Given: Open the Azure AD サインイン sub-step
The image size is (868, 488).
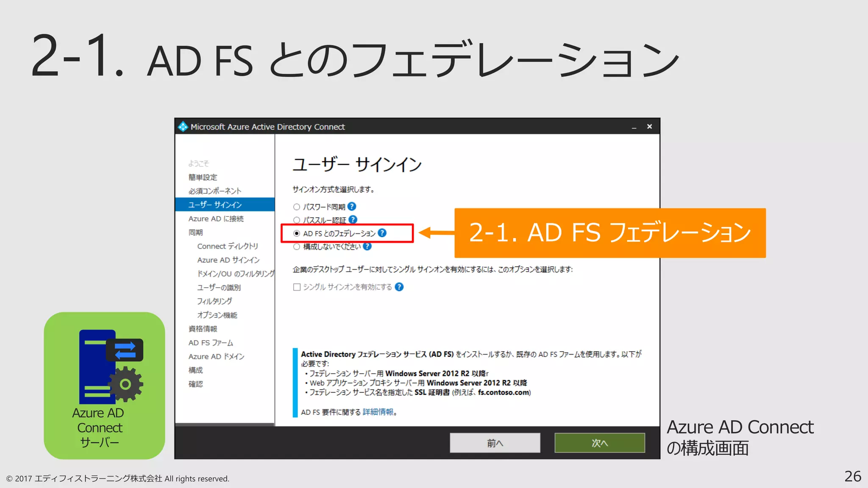Looking at the screenshot, I should (228, 260).
